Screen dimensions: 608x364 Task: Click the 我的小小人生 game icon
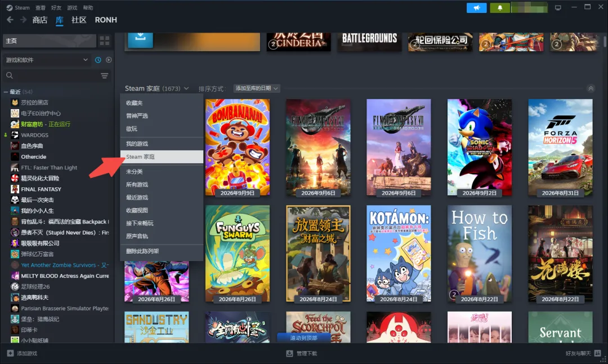[15, 210]
